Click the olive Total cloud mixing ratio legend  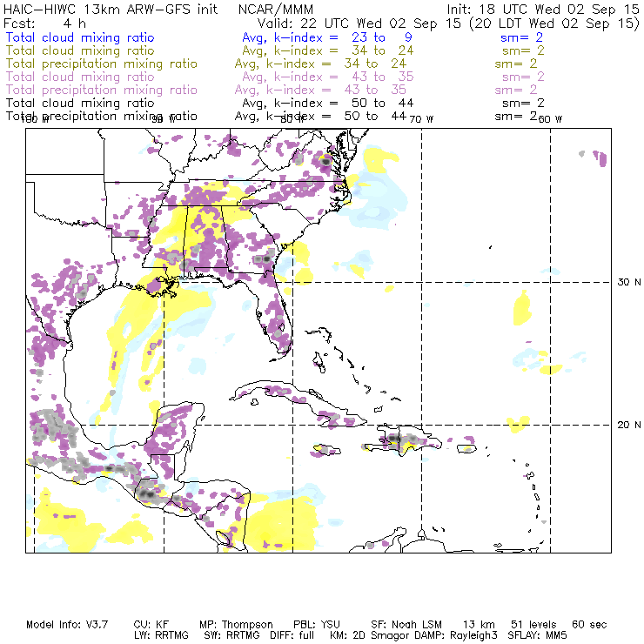pyautogui.click(x=80, y=50)
